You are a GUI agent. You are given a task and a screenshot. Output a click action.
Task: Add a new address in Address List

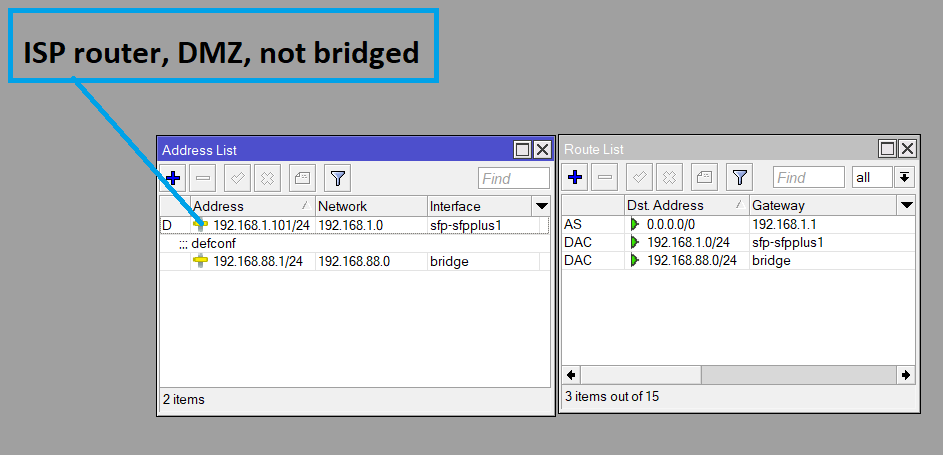point(173,178)
